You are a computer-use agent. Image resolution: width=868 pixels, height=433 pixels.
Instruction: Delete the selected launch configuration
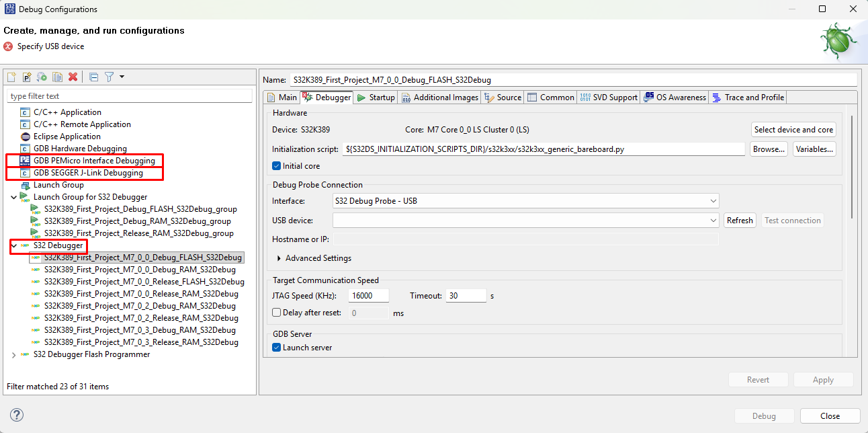[73, 77]
